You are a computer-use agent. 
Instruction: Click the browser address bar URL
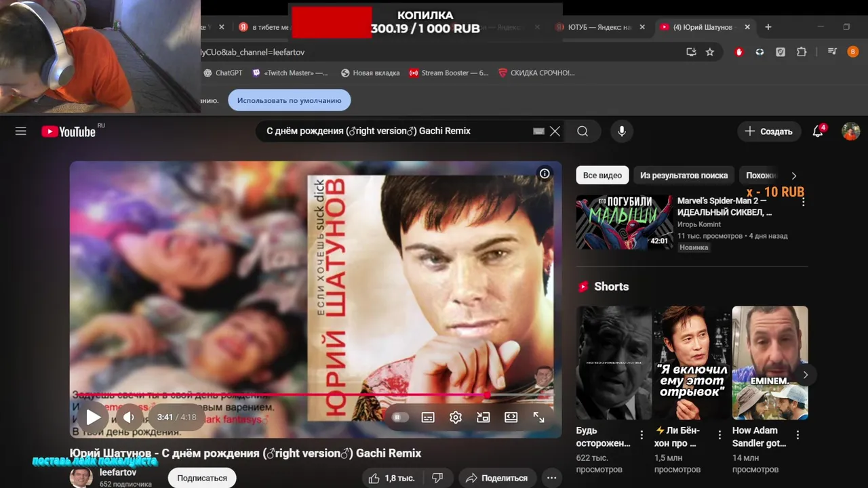point(434,52)
